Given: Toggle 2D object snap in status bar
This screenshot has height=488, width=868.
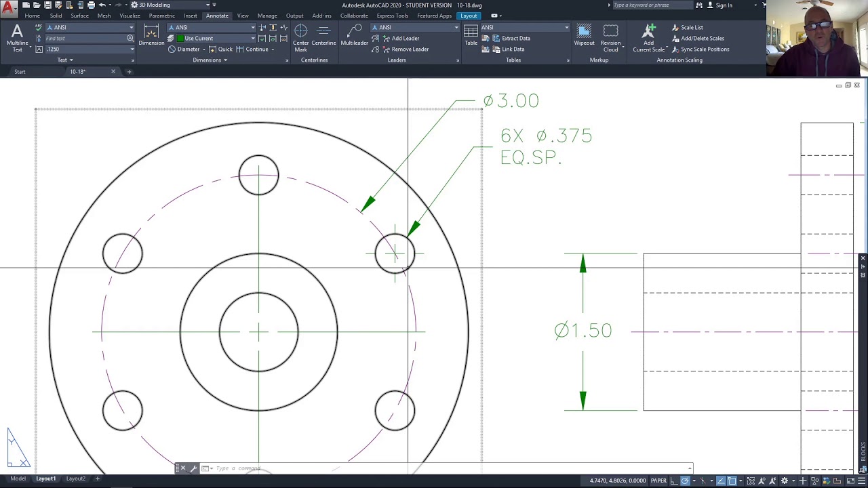Looking at the screenshot, I should [x=732, y=481].
